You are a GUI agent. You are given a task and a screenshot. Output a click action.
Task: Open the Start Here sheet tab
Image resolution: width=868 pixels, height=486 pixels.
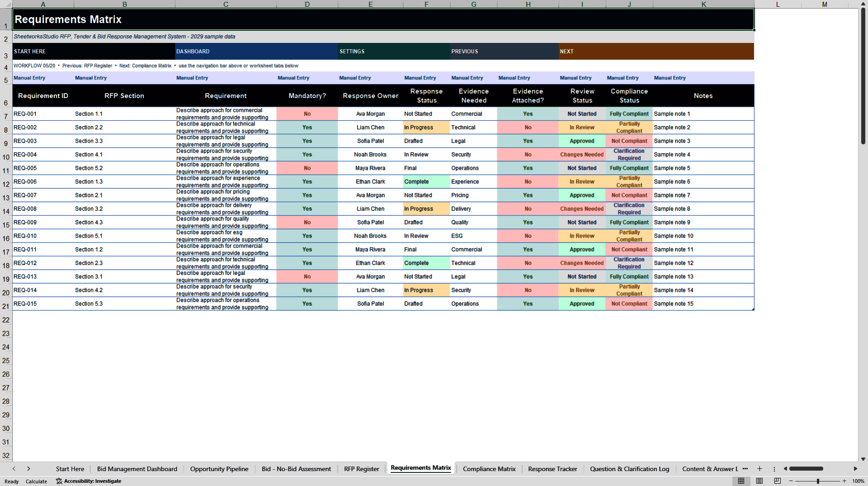point(70,469)
